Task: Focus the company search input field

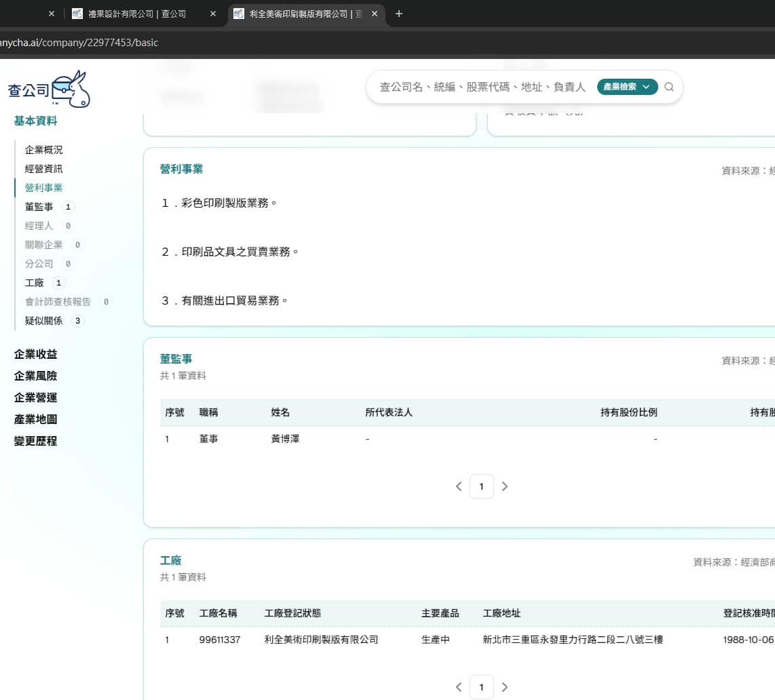Action: (483, 87)
